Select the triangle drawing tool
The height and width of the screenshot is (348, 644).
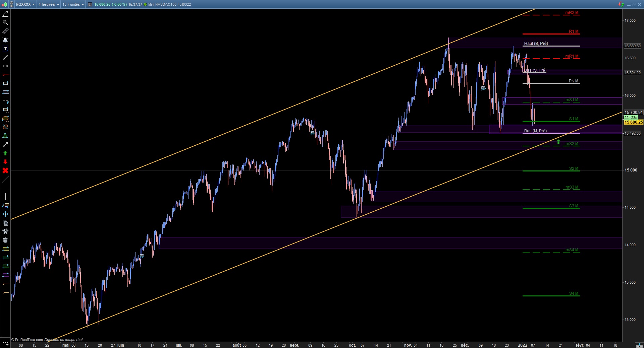5,136
